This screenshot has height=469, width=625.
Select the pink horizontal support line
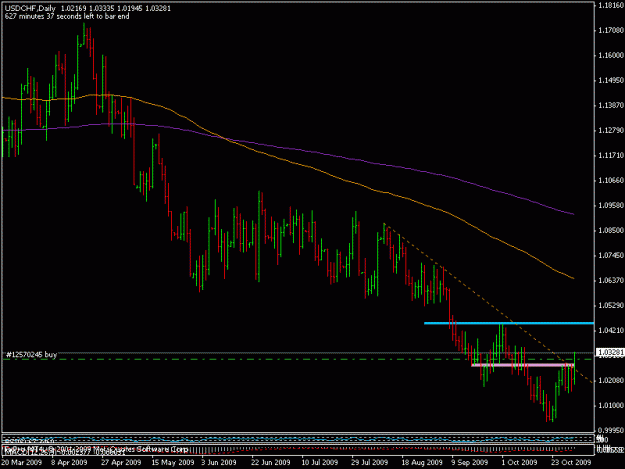523,365
